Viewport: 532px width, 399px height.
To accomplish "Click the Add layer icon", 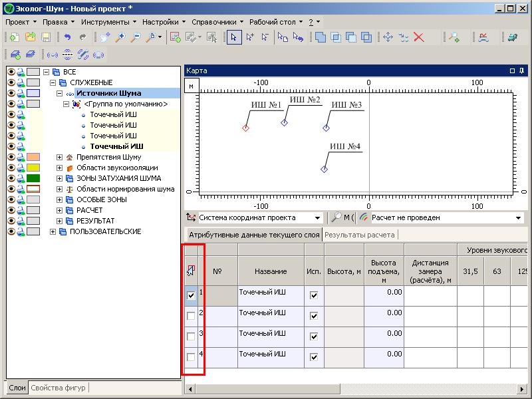I will 15,55.
